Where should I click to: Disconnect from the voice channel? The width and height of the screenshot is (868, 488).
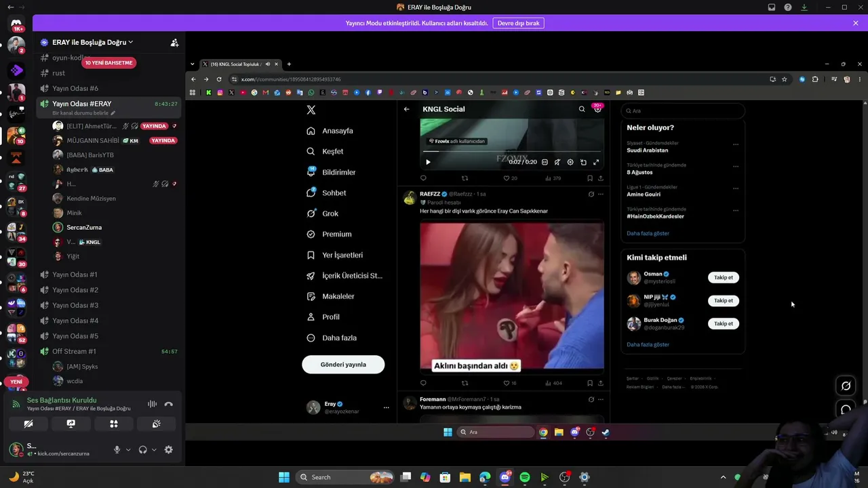[x=169, y=405]
